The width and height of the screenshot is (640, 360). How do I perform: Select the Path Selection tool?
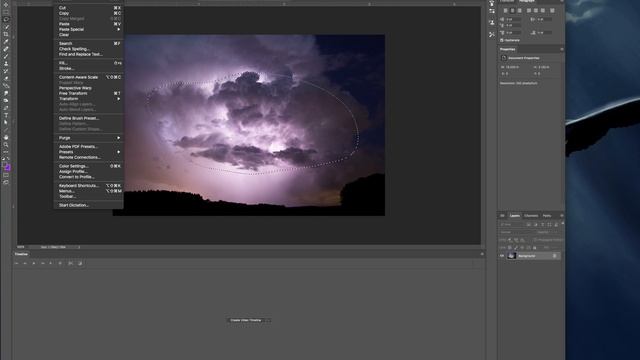point(6,122)
